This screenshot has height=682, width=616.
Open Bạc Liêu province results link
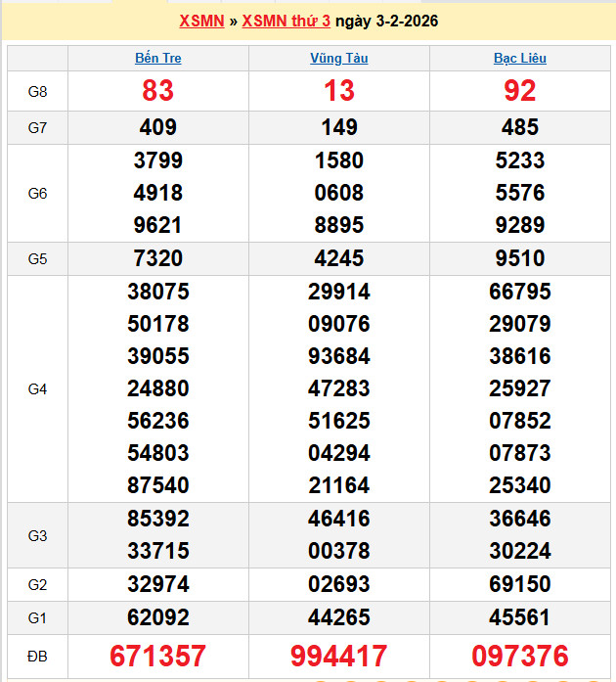click(x=520, y=58)
